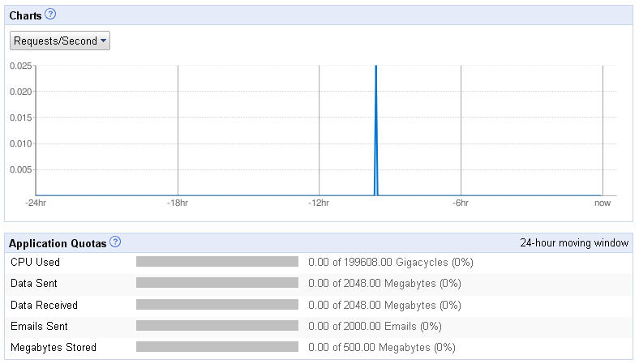Click the '0.020' y-axis label

pyautogui.click(x=20, y=92)
